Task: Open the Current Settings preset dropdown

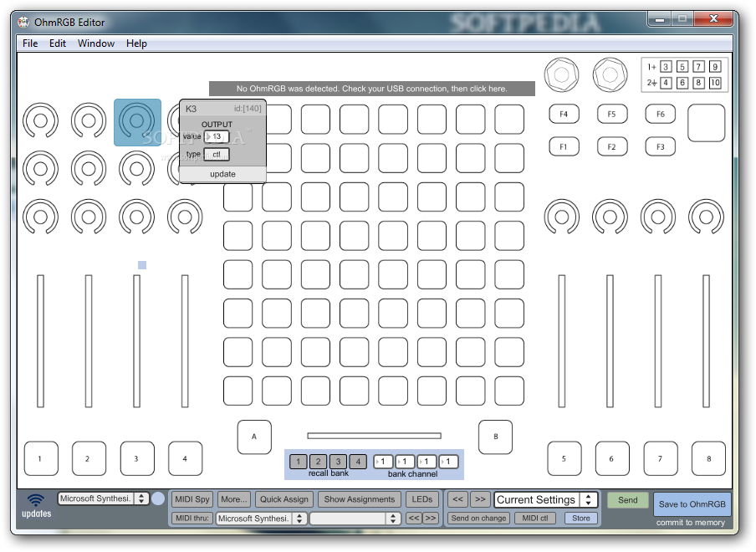Action: point(545,500)
